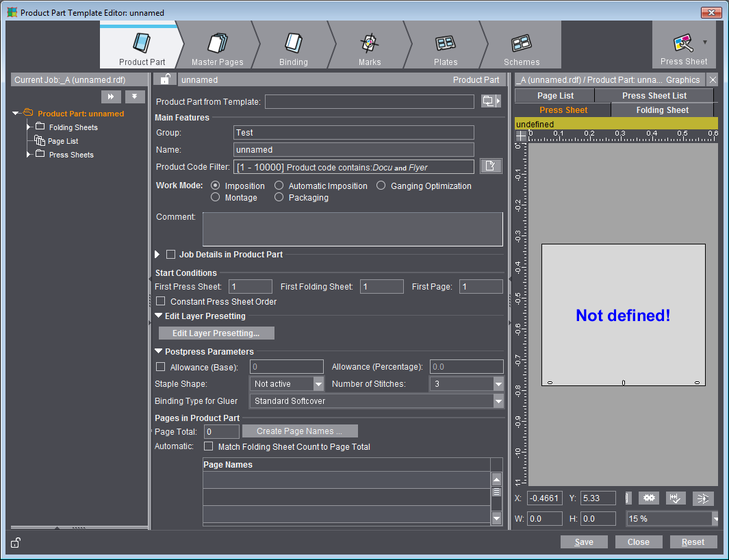Click the Product Code Filter edit icon

491,166
